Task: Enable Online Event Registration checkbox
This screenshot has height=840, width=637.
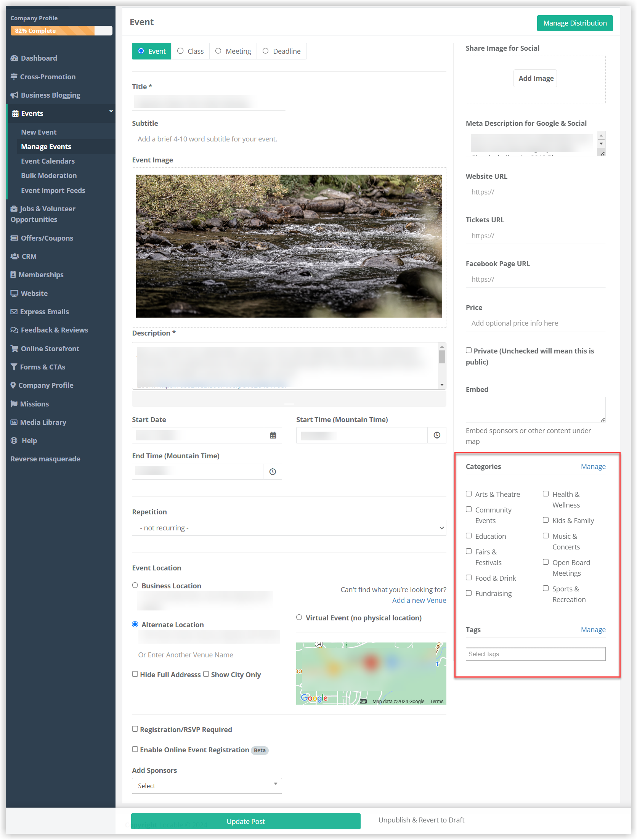Action: click(x=135, y=749)
